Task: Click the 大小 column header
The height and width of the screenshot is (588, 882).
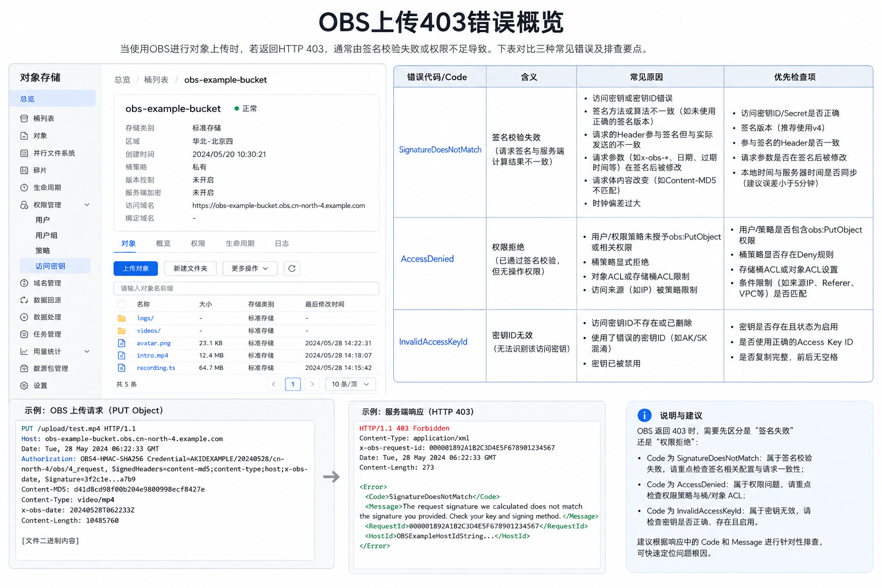Action: click(206, 304)
